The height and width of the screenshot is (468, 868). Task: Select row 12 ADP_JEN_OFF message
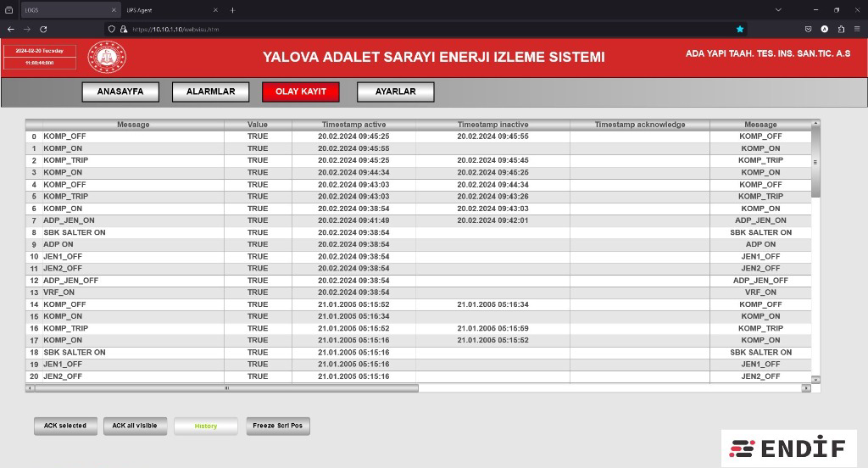click(x=71, y=281)
